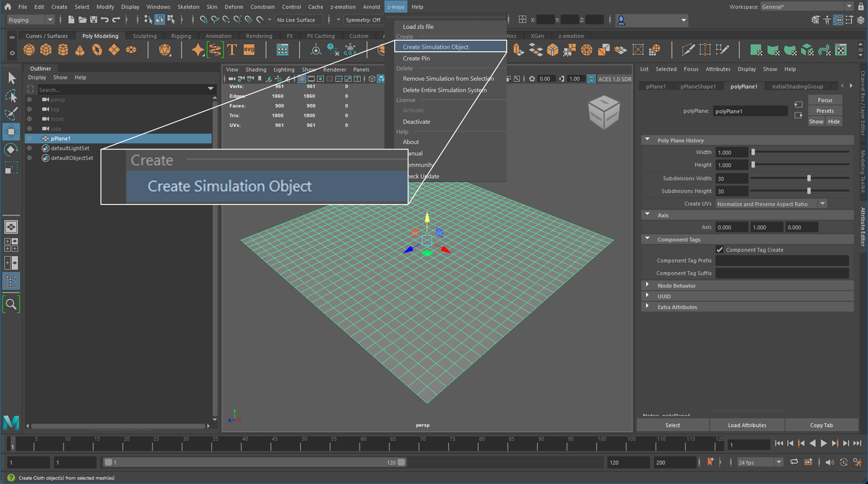
Task: Toggle Component Tag Create checkbox
Action: [719, 250]
